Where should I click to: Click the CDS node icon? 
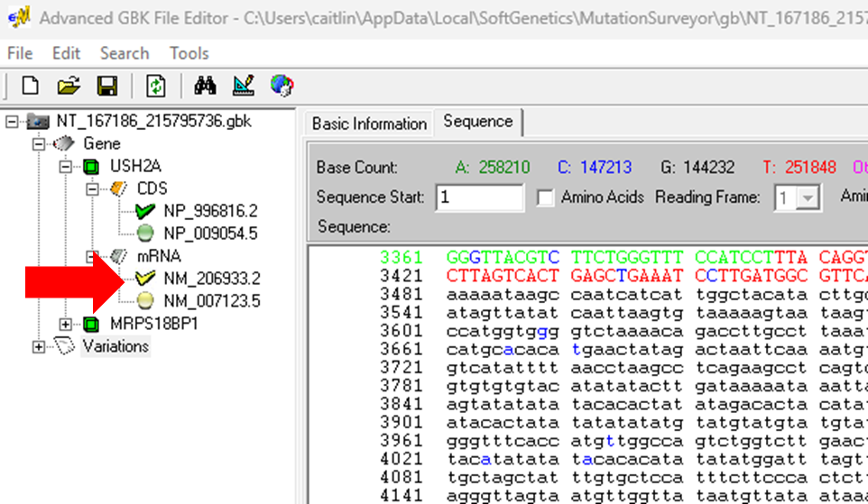(x=118, y=188)
